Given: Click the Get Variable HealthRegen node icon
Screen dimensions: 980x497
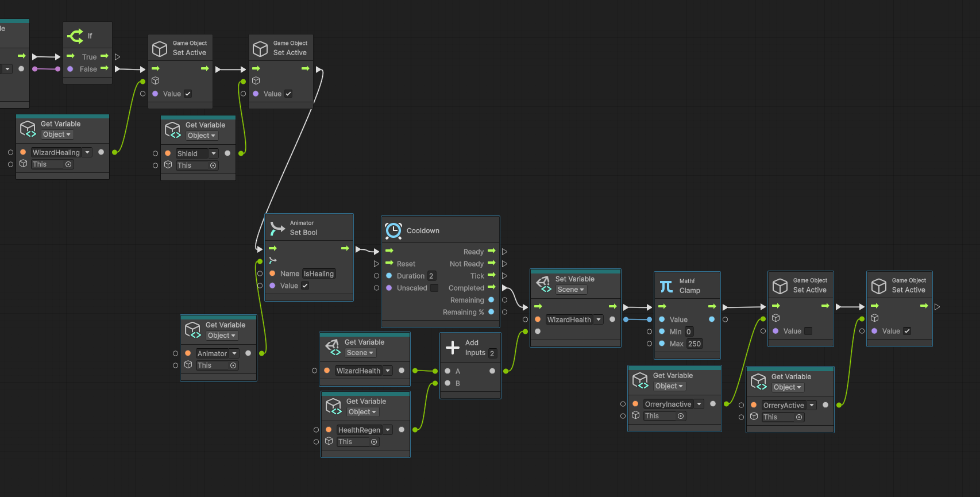Looking at the screenshot, I should [x=334, y=406].
